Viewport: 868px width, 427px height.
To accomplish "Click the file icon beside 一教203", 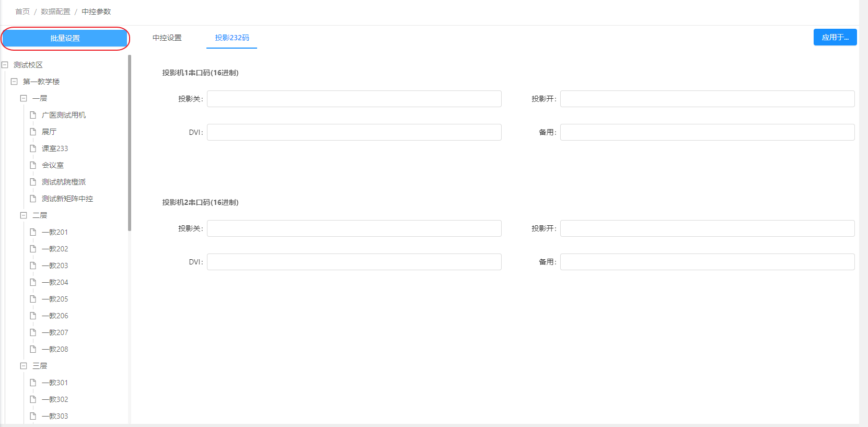I will tap(33, 266).
